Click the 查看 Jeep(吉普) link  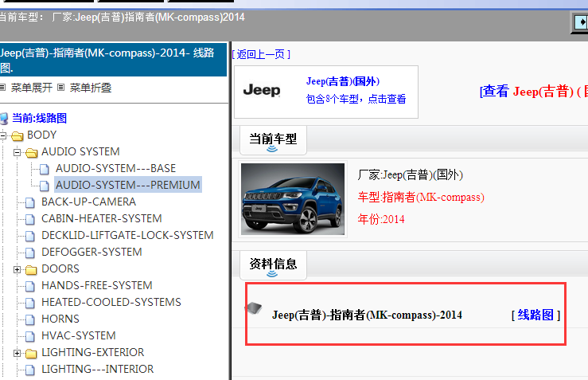click(533, 92)
